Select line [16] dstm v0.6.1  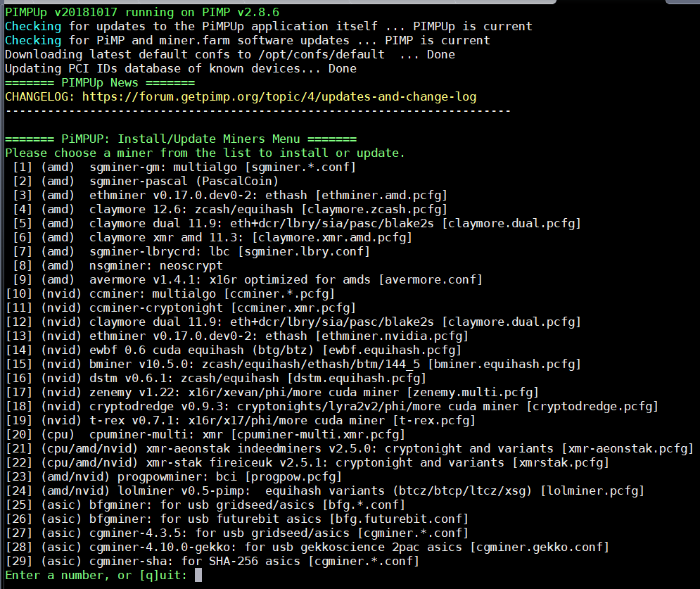point(216,378)
